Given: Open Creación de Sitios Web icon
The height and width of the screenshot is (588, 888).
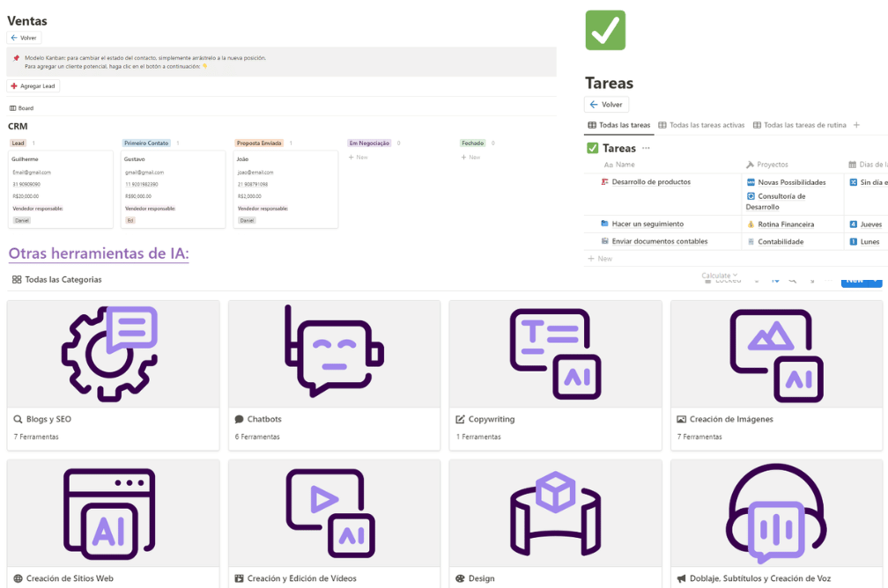Looking at the screenshot, I should tap(113, 513).
